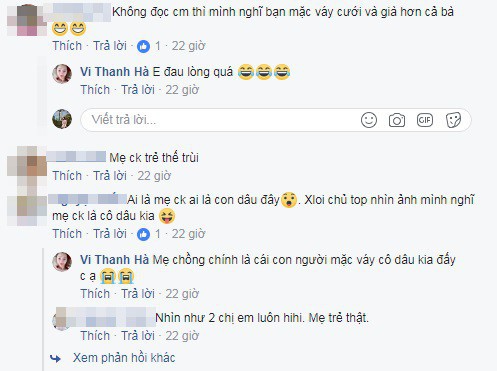The height and width of the screenshot is (371, 497).
Task: Click the '22 giờ' timestamp on 'Mẹ ck trẻ' comment
Action: click(x=154, y=176)
